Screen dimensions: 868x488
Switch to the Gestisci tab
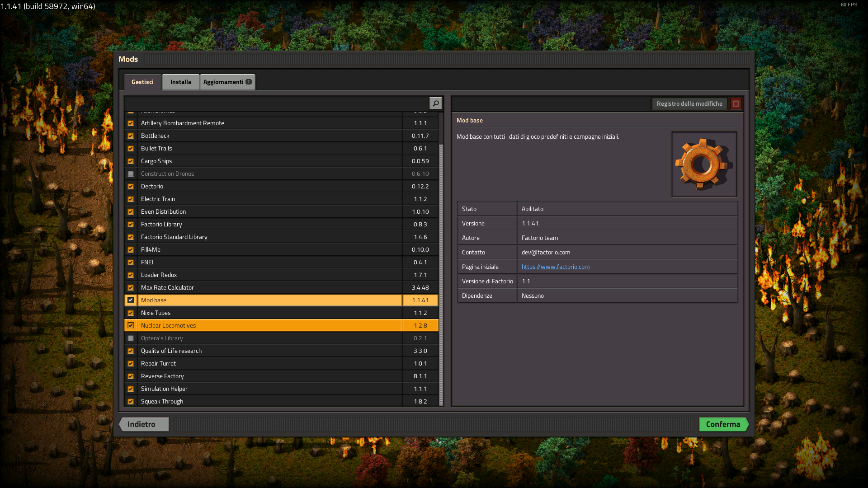click(142, 82)
